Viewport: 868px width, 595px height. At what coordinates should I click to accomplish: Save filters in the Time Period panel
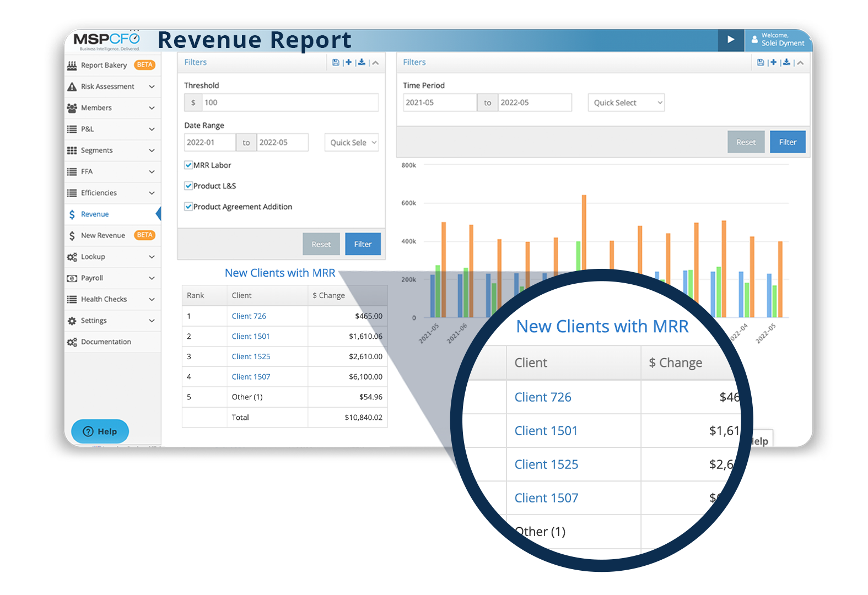click(761, 62)
